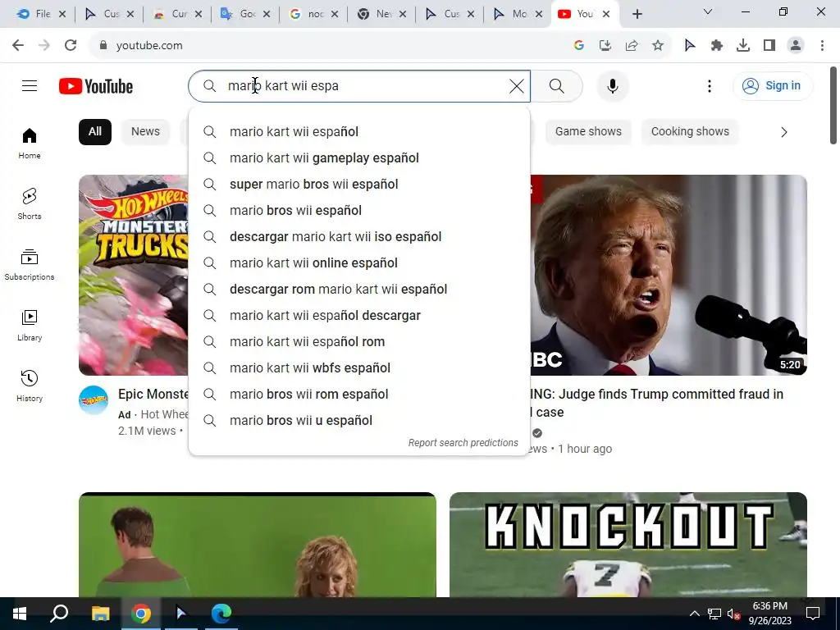
Task: Pick 'mario bros wii rom español'
Action: tap(359, 395)
